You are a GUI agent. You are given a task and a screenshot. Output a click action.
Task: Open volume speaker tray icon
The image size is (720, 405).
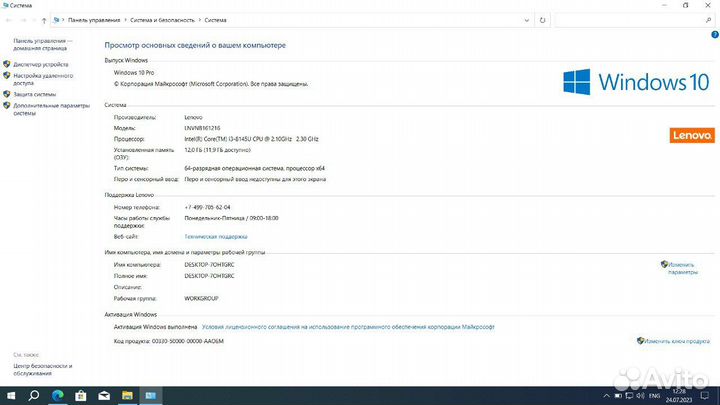pos(640,396)
